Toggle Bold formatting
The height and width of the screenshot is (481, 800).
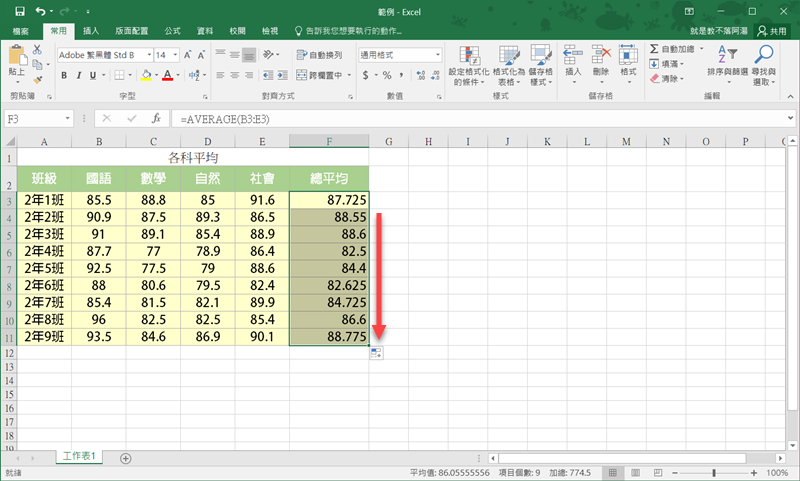click(x=65, y=75)
